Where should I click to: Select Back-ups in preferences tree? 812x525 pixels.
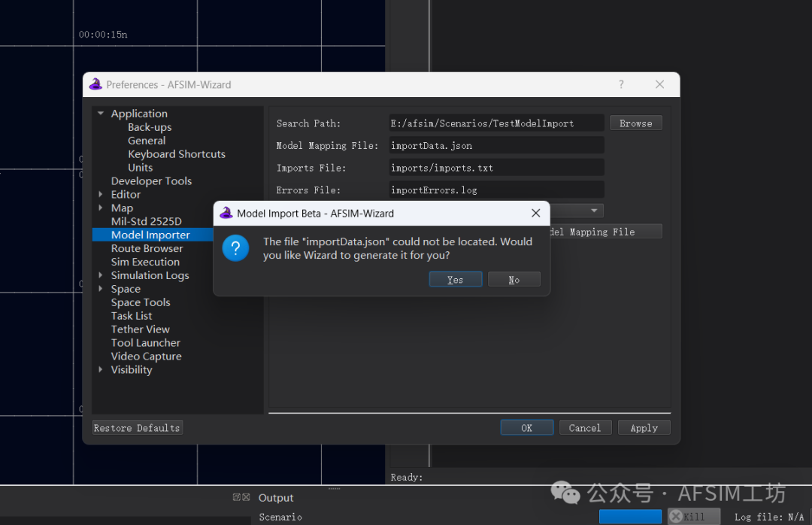(x=150, y=127)
